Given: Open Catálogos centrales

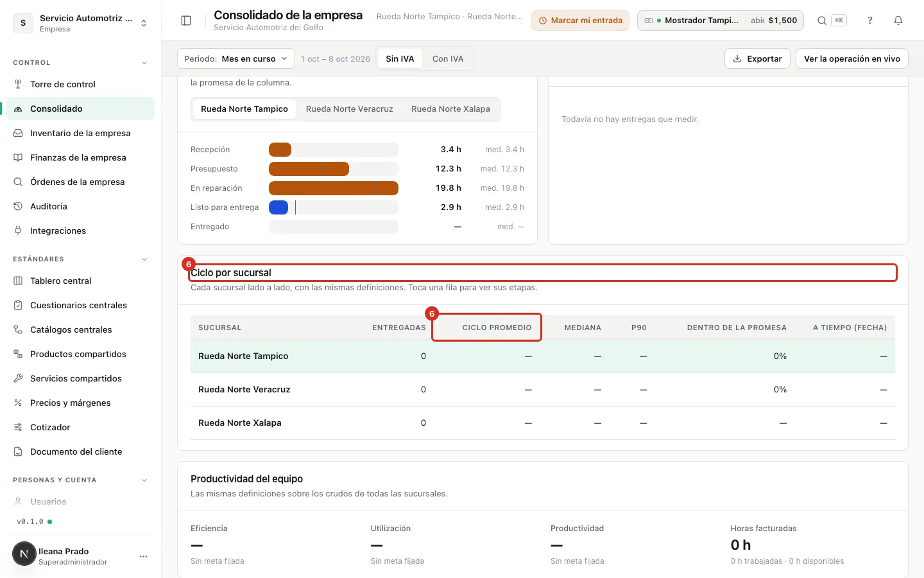Looking at the screenshot, I should tap(80, 329).
